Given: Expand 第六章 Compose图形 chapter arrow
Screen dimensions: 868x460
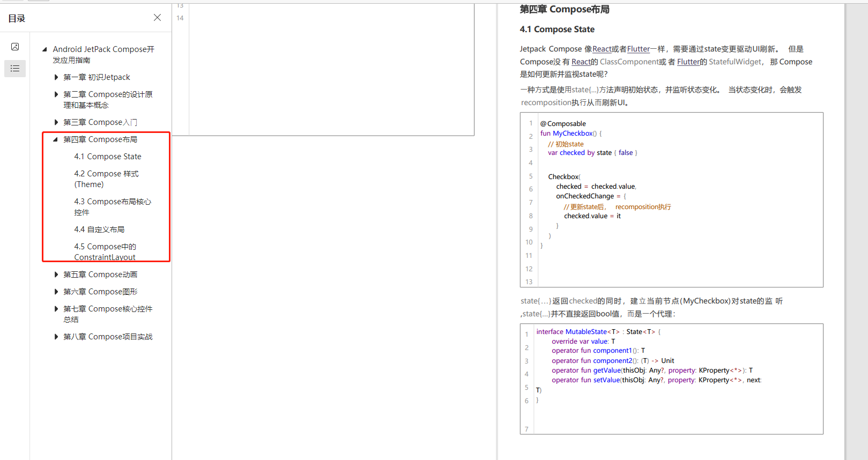Looking at the screenshot, I should tap(56, 292).
